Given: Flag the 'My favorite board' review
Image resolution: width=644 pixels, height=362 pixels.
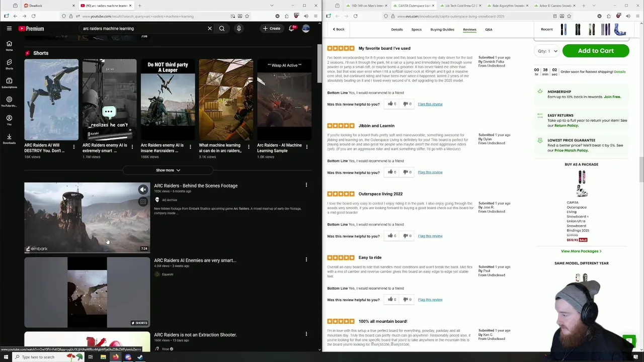Looking at the screenshot, I should click(430, 104).
